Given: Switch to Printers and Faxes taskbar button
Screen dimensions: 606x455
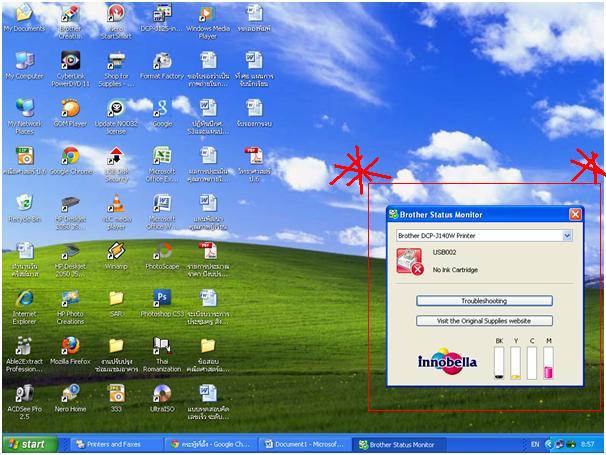Looking at the screenshot, I should coord(116,444).
